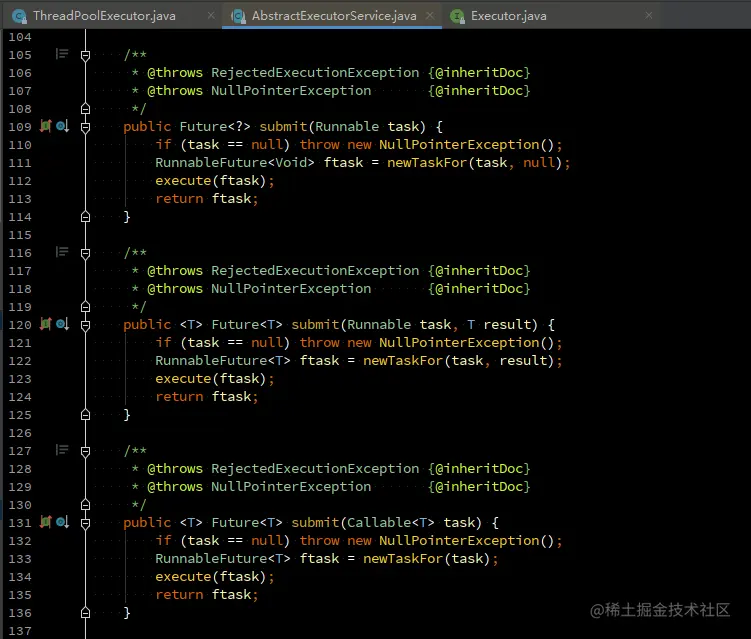
Task: Click the interface icon on Executor.java tab
Action: coord(457,16)
